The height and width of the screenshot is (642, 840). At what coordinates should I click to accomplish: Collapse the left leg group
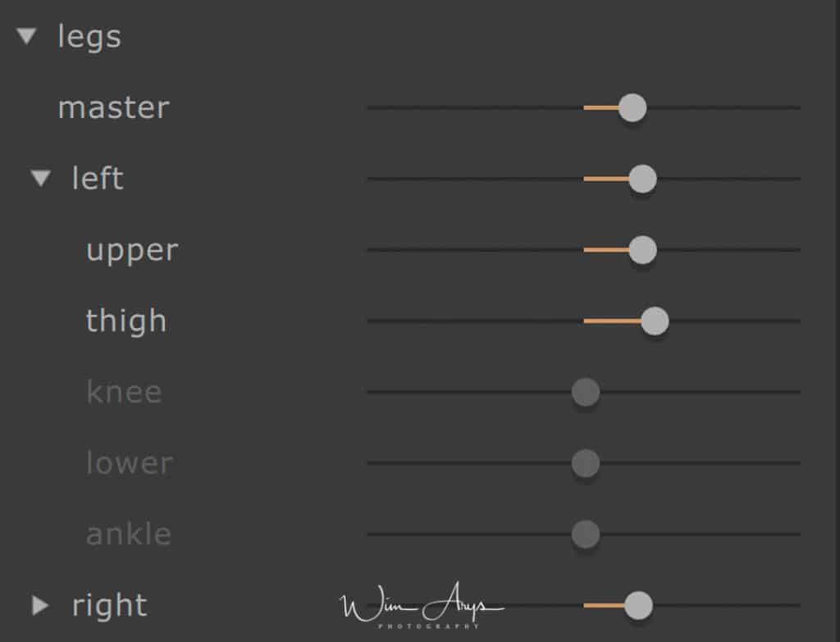pyautogui.click(x=41, y=178)
